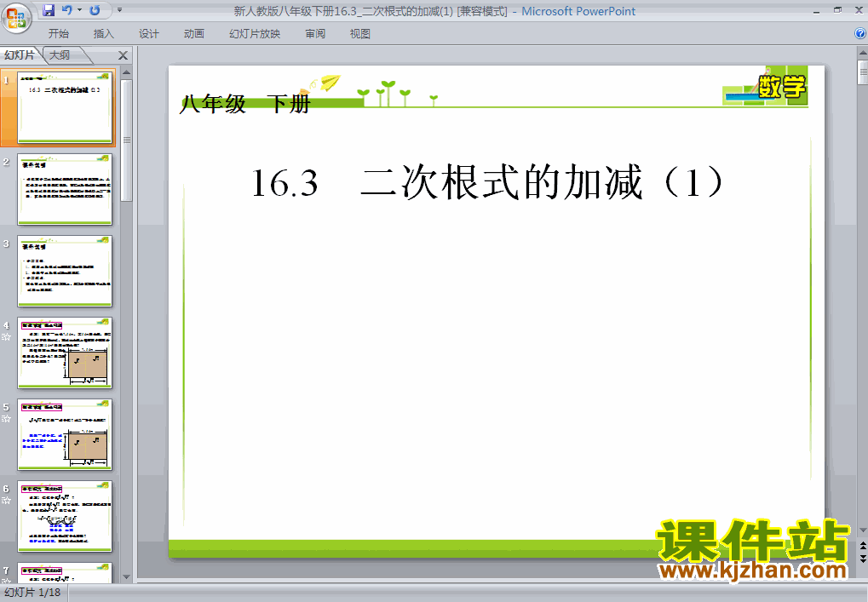The height and width of the screenshot is (602, 868).
Task: Open the 开始 ribbon tab
Action: (58, 34)
